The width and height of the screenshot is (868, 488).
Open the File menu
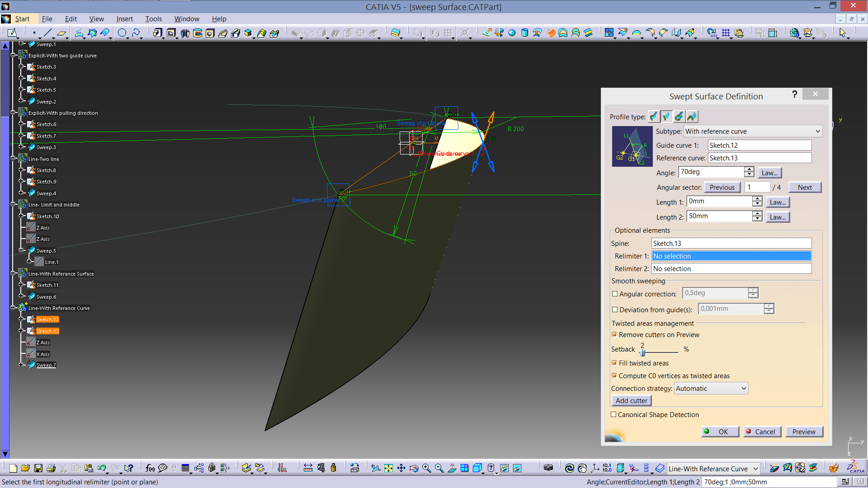pos(47,19)
